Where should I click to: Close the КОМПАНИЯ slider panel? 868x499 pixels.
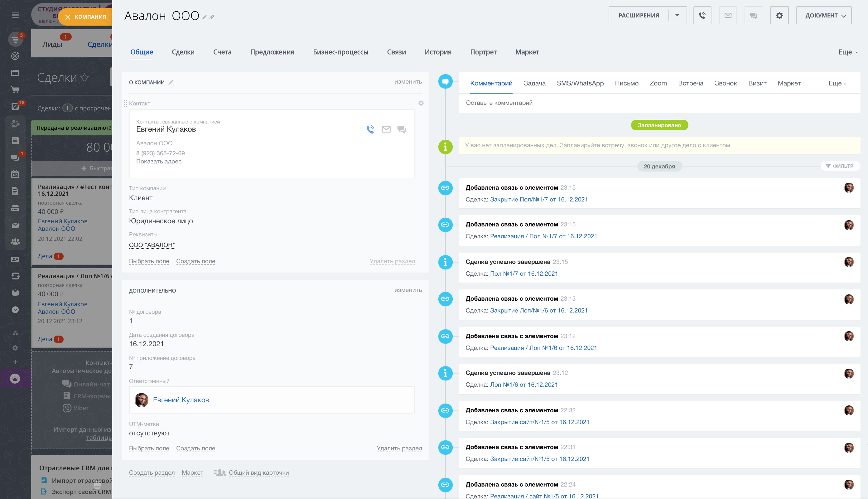[x=67, y=17]
